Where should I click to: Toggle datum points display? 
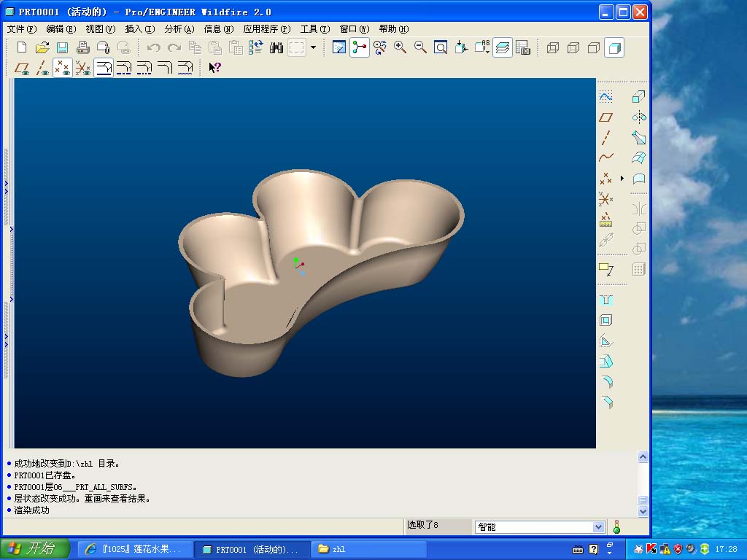[x=63, y=68]
